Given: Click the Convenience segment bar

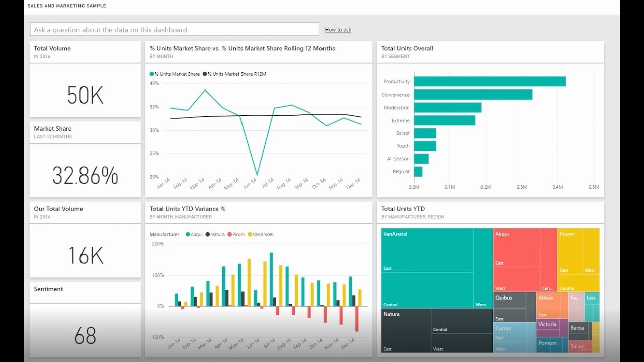Looking at the screenshot, I should [x=473, y=95].
